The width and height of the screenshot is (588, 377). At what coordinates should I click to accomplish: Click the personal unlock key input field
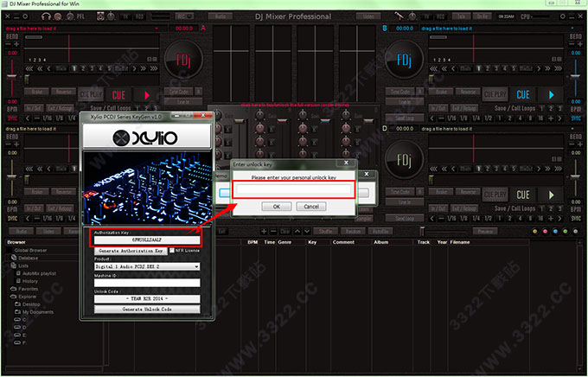point(294,189)
